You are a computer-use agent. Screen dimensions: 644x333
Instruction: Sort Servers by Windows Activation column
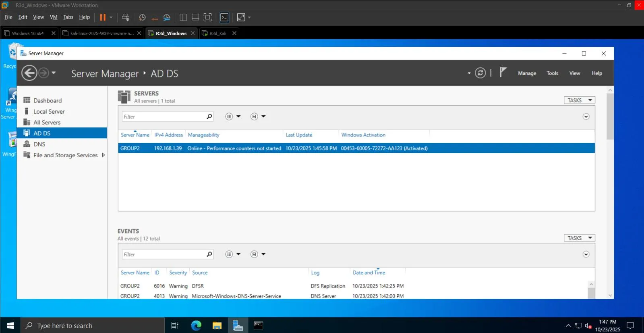click(363, 135)
